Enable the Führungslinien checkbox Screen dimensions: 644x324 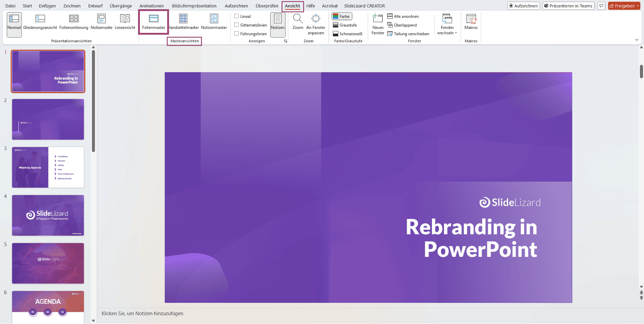coord(236,34)
